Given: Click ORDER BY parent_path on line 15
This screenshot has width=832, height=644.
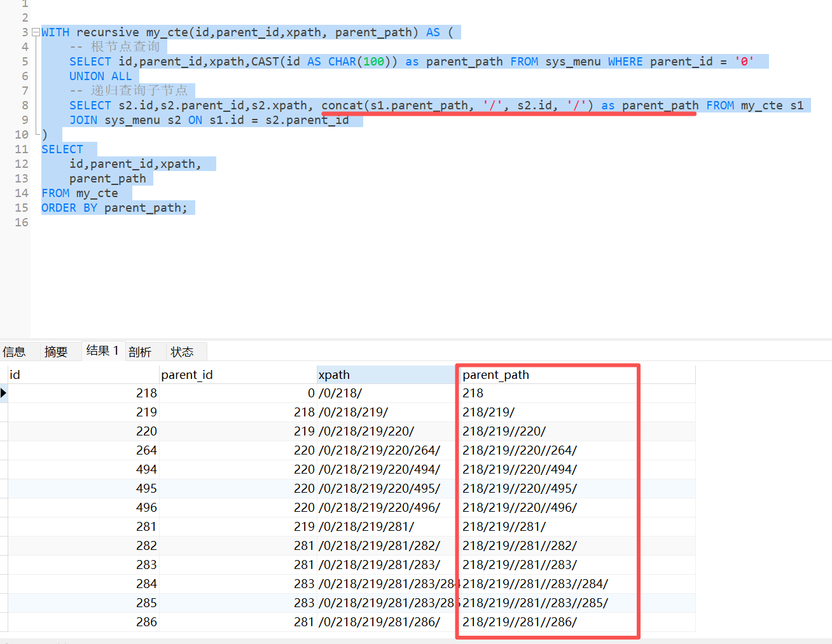Looking at the screenshot, I should point(114,208).
